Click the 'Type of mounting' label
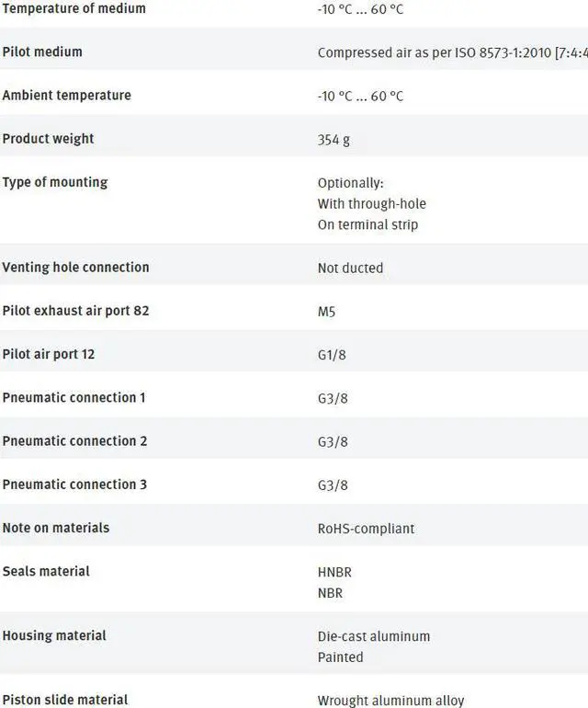Image resolution: width=588 pixels, height=708 pixels. pos(55,182)
